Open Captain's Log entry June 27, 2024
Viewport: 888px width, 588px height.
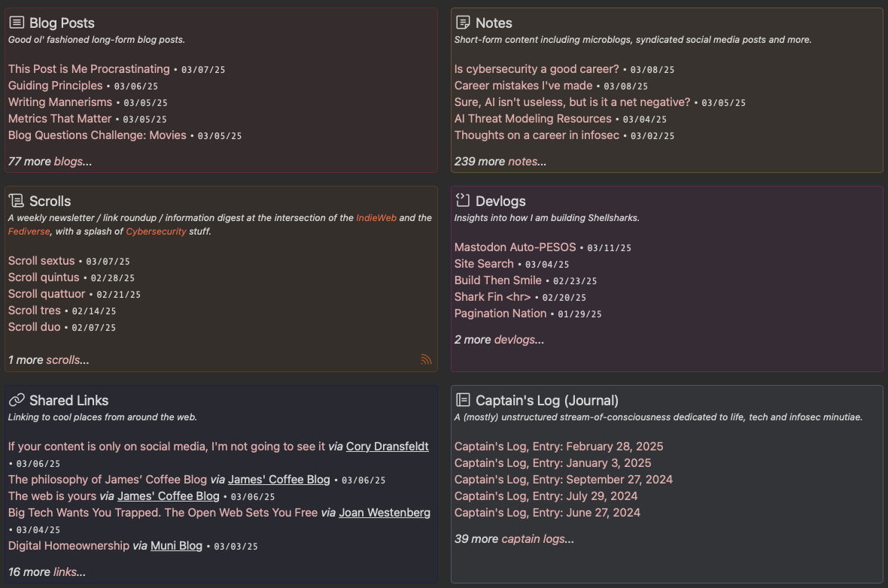547,513
